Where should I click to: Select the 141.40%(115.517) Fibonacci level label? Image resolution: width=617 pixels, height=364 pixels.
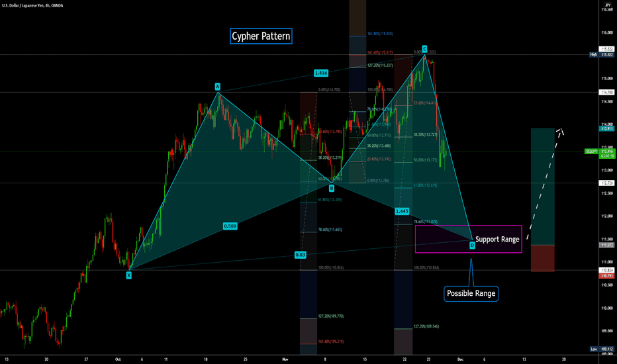point(380,53)
